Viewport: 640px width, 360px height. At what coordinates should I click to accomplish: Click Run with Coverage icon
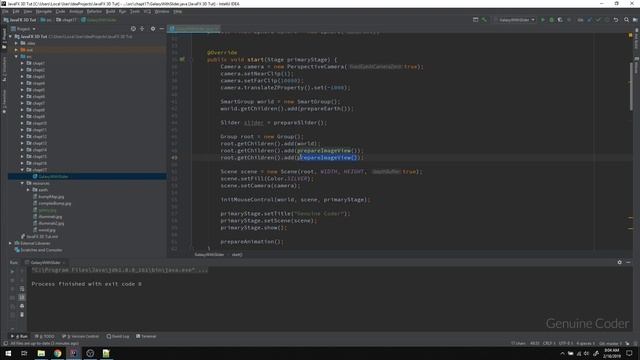point(560,20)
